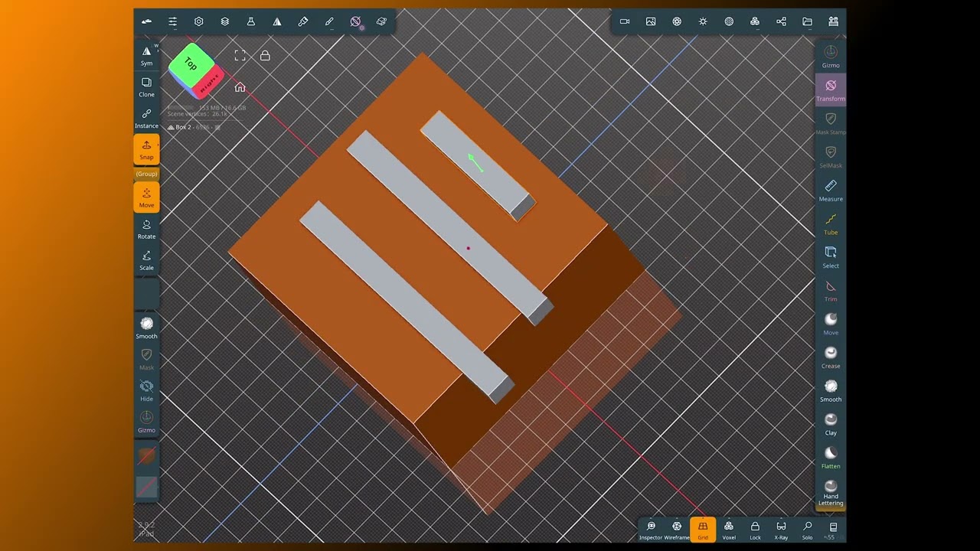The width and height of the screenshot is (980, 551).
Task: Toggle X-Ray display mode
Action: pyautogui.click(x=781, y=530)
